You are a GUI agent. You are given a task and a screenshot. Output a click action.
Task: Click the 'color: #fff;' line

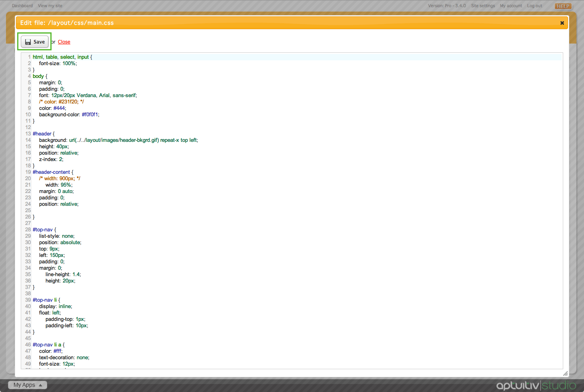(x=51, y=351)
